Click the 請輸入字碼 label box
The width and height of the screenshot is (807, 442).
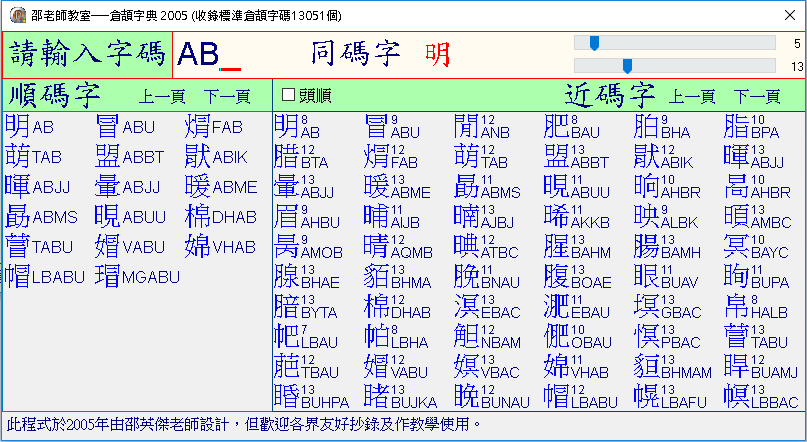point(87,55)
